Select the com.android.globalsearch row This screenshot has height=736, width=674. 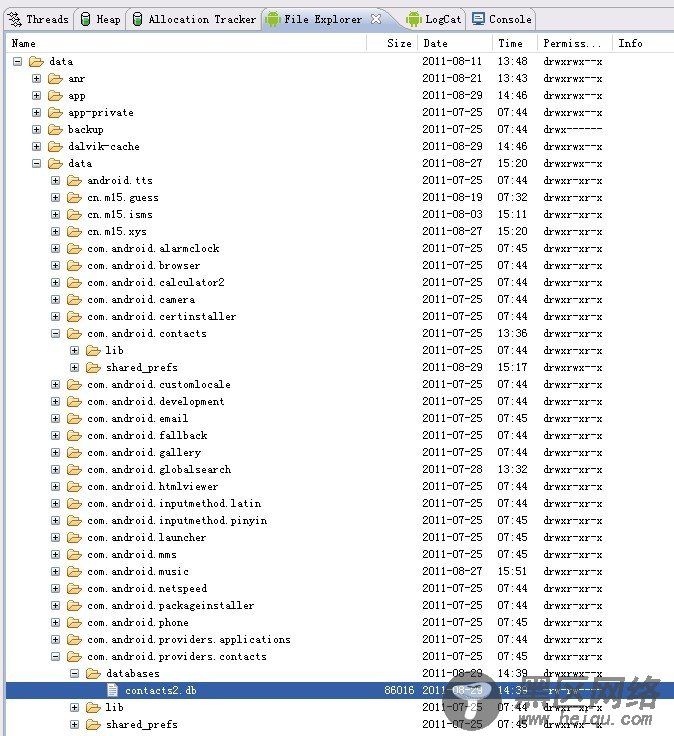click(x=340, y=469)
